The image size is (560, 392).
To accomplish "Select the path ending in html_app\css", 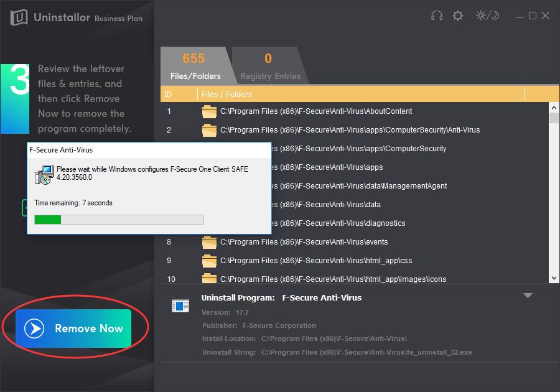I will [x=316, y=261].
